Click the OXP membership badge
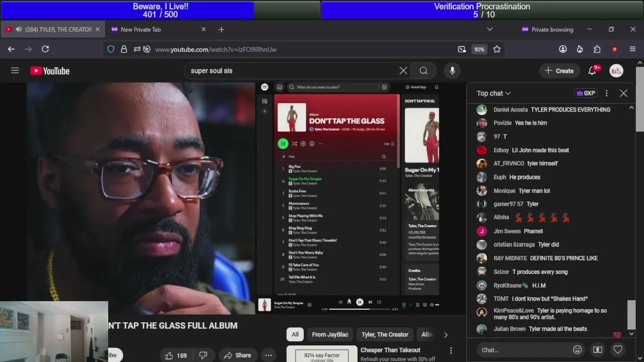Image resolution: width=644 pixels, height=362 pixels. [x=586, y=93]
